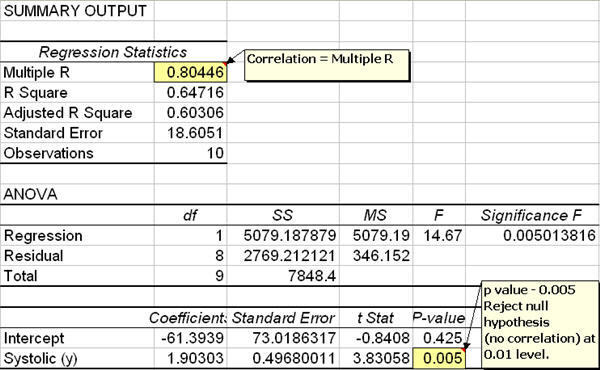Click the 0.425 intercept P-value
Viewport: 600px width, 370px height.
coord(439,338)
